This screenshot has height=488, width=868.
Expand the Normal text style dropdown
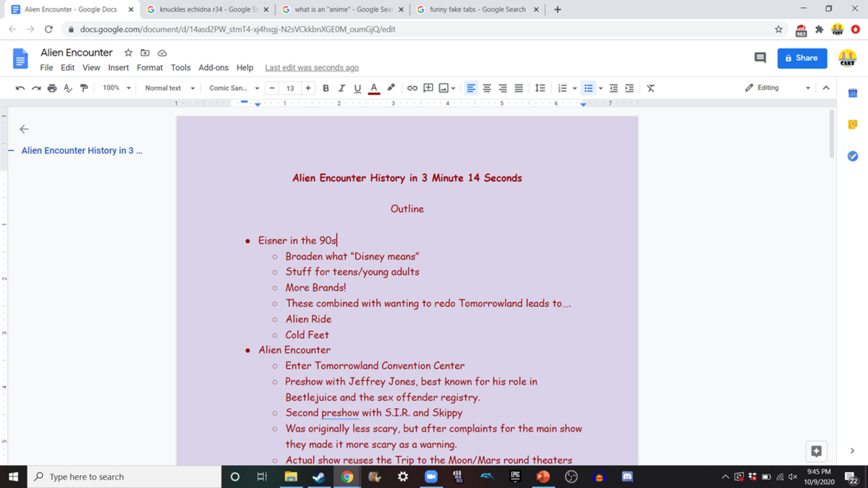[170, 88]
